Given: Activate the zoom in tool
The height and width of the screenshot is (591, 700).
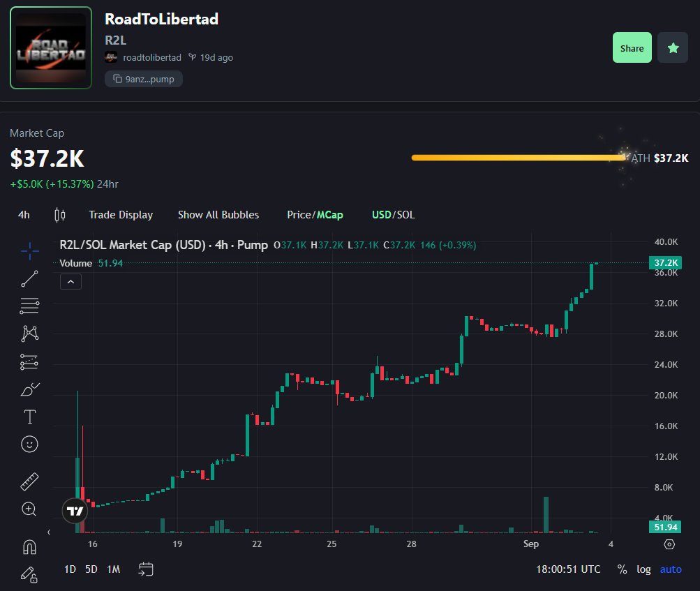Looking at the screenshot, I should coord(29,509).
